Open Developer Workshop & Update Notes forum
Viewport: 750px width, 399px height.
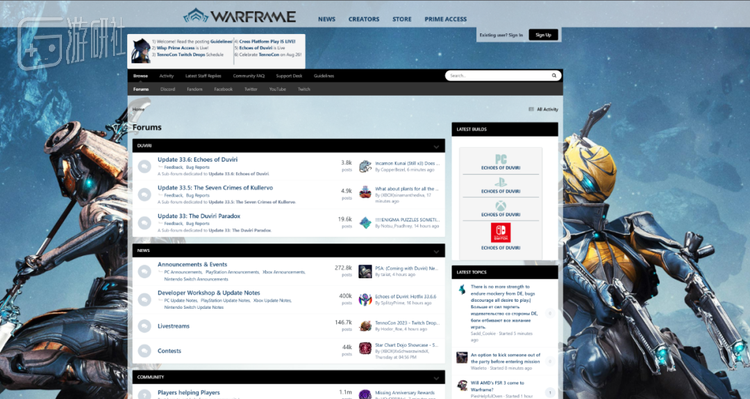tap(209, 293)
